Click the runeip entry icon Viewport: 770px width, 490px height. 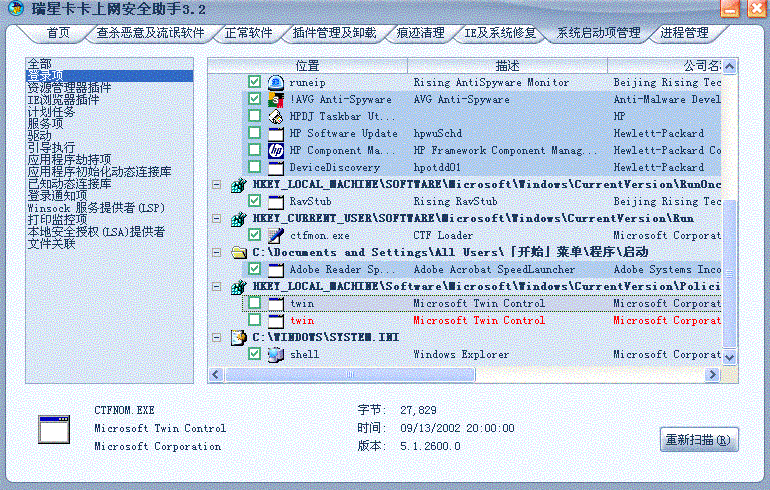[275, 82]
